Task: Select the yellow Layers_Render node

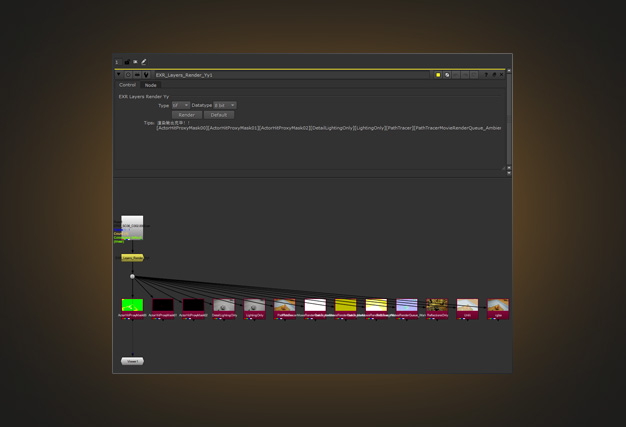Action: 133,258
